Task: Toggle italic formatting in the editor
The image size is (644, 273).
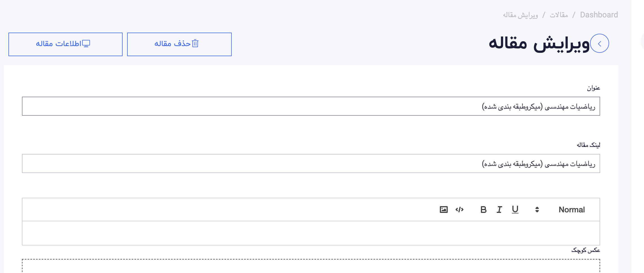Action: point(499,210)
